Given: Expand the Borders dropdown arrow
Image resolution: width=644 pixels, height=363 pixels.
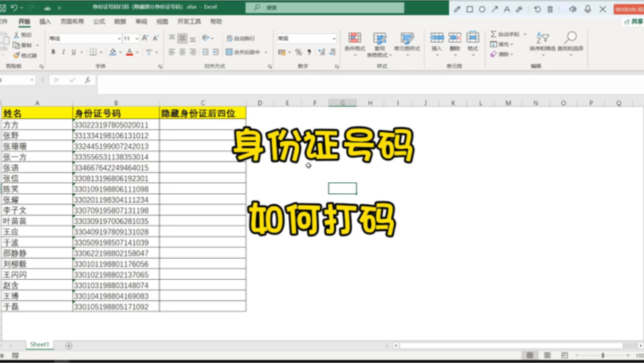Looking at the screenshot, I should point(101,52).
